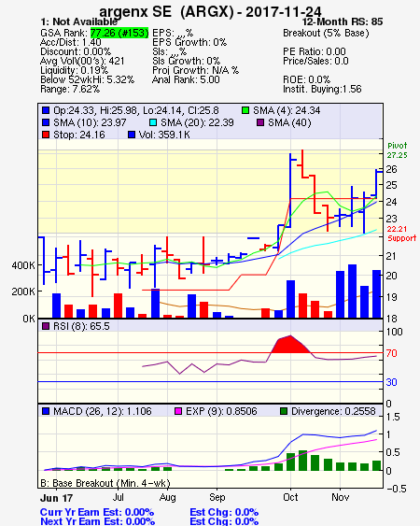The image size is (420, 526).
Task: Click the 12-Month RS: 85 label
Action: tap(343, 21)
